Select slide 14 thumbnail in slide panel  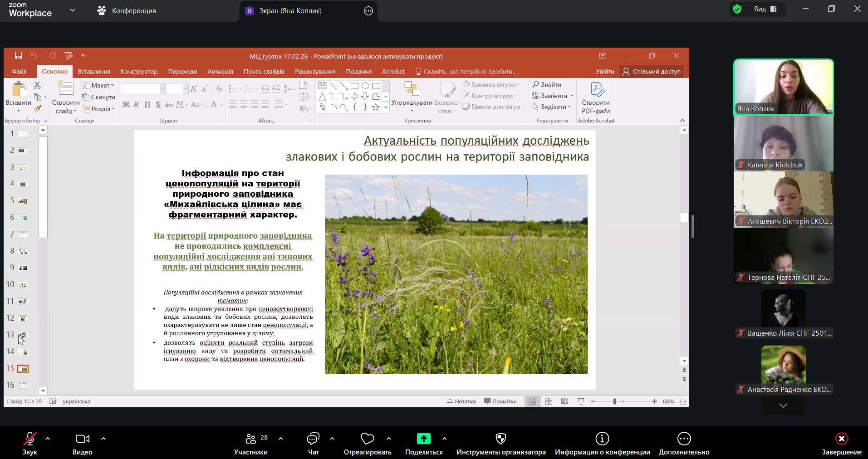click(x=23, y=352)
